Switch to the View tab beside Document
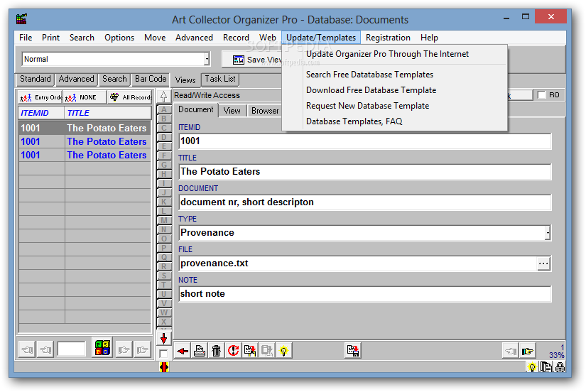The width and height of the screenshot is (586, 392). [x=232, y=111]
